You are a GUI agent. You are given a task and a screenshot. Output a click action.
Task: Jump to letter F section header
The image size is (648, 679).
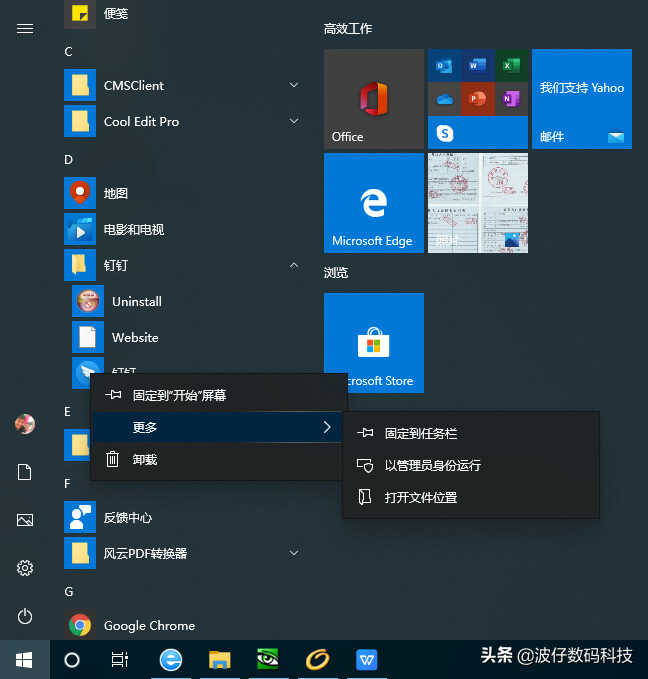pos(67,483)
